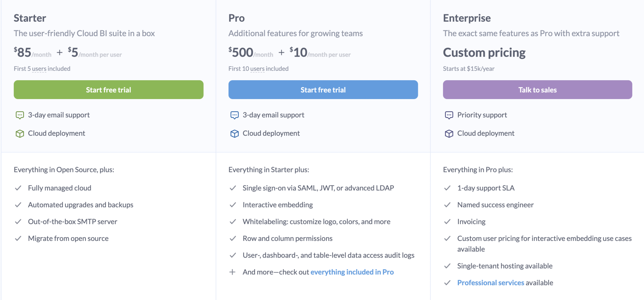Click the checkmark next to 'Named success engineer'
Viewport: 644px width, 300px height.
click(x=447, y=205)
